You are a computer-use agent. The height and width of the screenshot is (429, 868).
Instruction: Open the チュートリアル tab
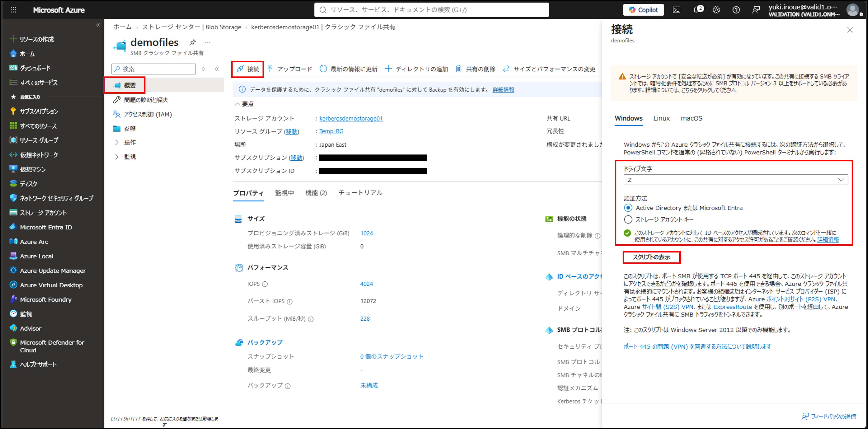click(360, 193)
